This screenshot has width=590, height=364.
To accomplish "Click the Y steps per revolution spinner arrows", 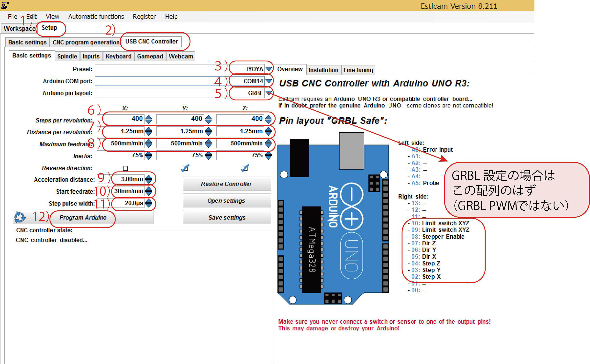I will (x=208, y=119).
